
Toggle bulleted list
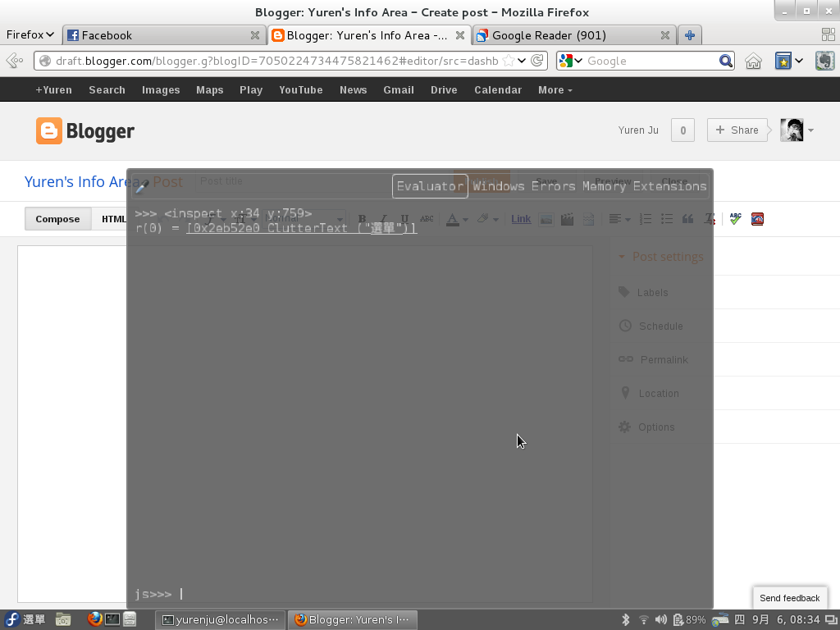pos(667,219)
